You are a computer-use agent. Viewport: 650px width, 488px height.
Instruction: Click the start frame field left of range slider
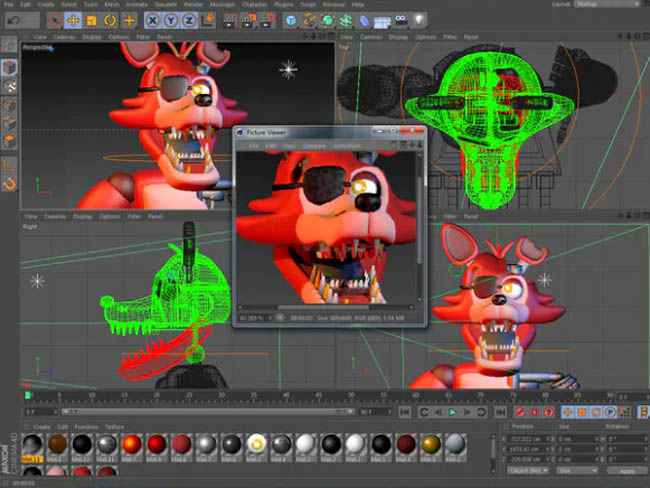click(x=41, y=412)
